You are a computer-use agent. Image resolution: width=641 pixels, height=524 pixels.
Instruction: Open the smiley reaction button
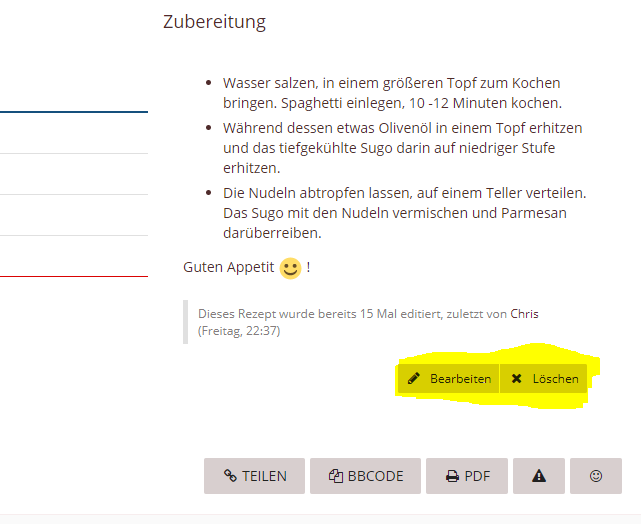tap(596, 476)
